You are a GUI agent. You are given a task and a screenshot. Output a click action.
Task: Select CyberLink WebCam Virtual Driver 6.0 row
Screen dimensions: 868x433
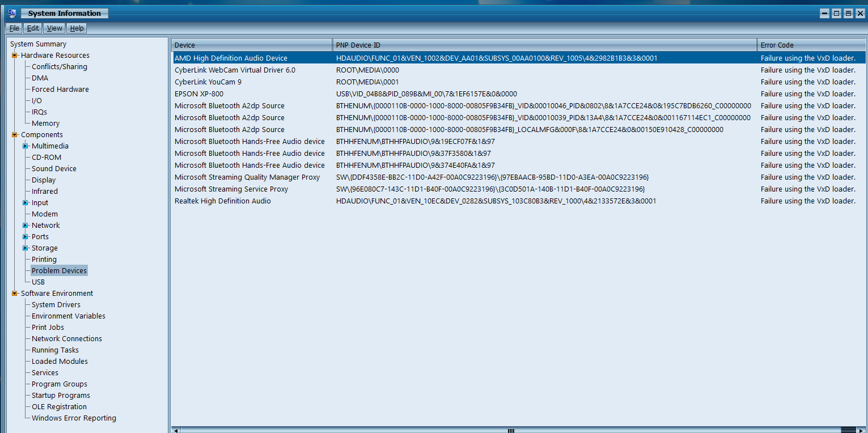(x=519, y=70)
